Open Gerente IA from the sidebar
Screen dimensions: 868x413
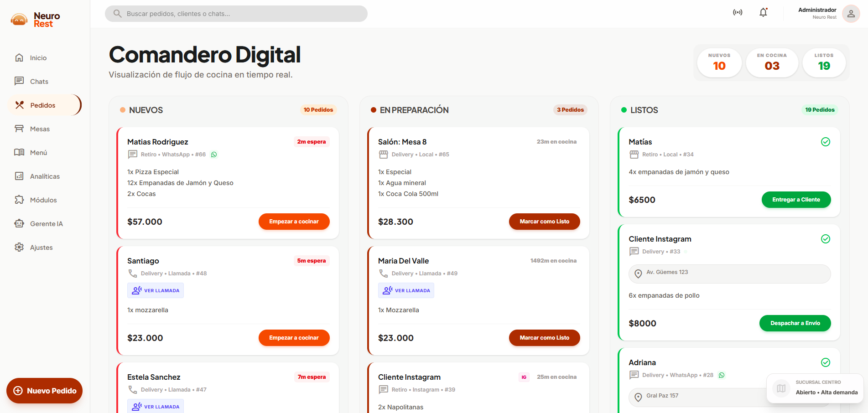tap(46, 224)
